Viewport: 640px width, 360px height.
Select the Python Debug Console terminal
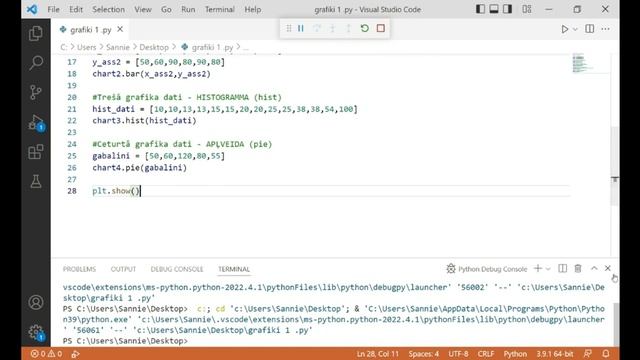point(487,269)
